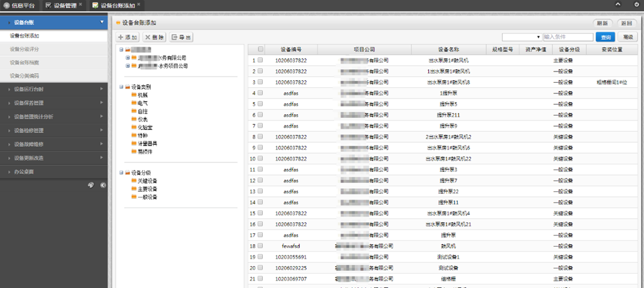
Task: Collapse the 设备分级 tree node
Action: (121, 173)
